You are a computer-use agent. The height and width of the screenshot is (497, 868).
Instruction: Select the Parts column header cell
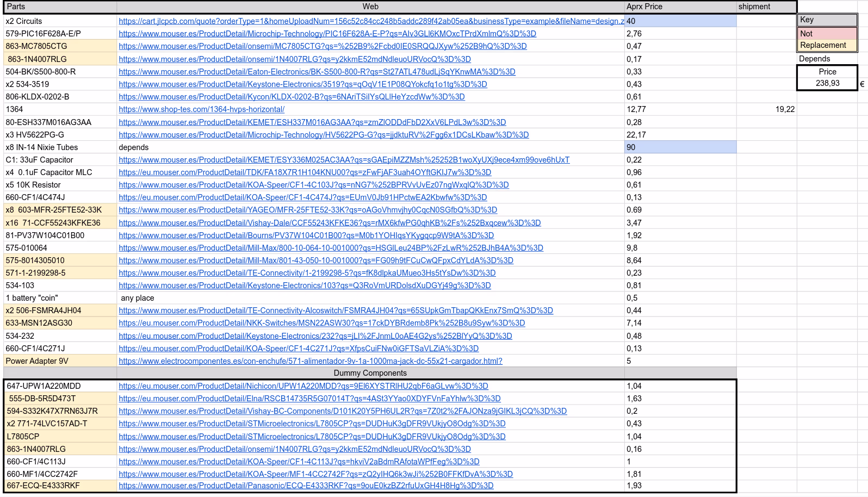point(60,7)
